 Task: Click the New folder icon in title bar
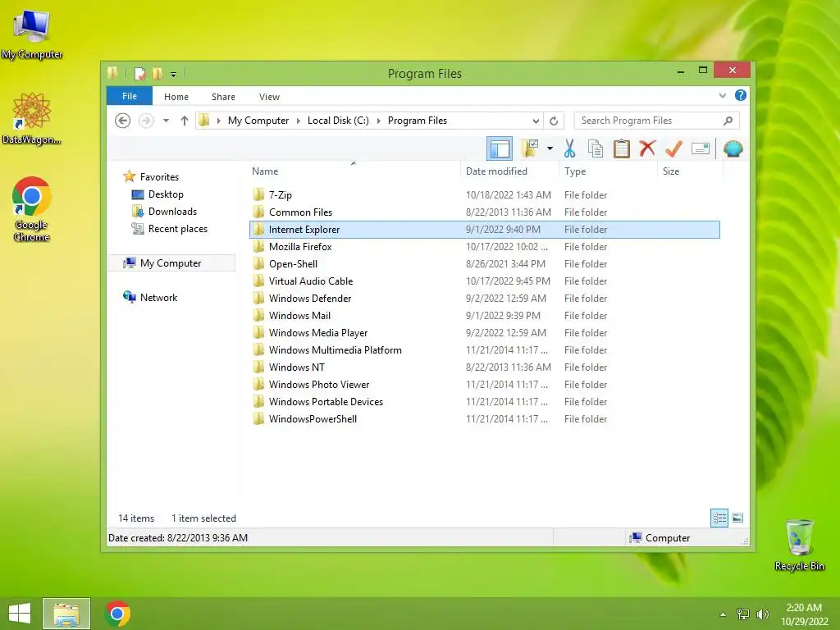point(157,73)
